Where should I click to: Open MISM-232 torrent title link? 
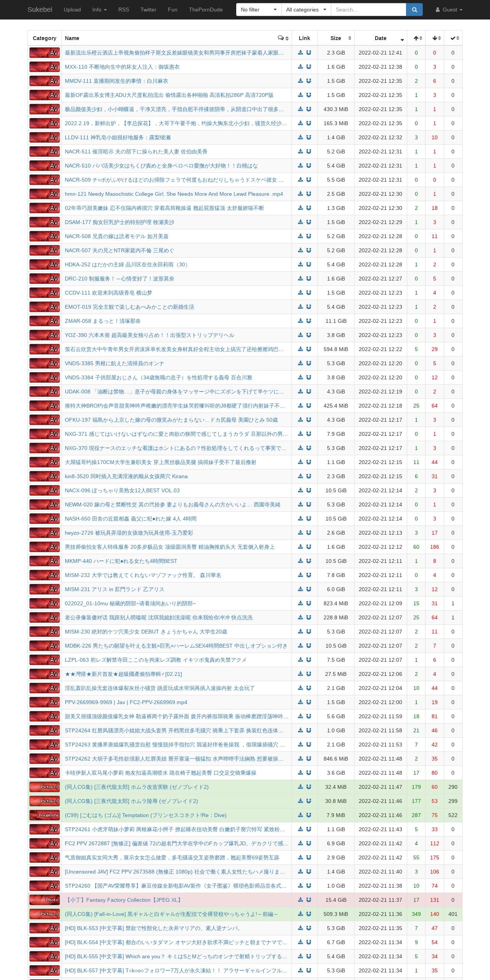pyautogui.click(x=143, y=575)
